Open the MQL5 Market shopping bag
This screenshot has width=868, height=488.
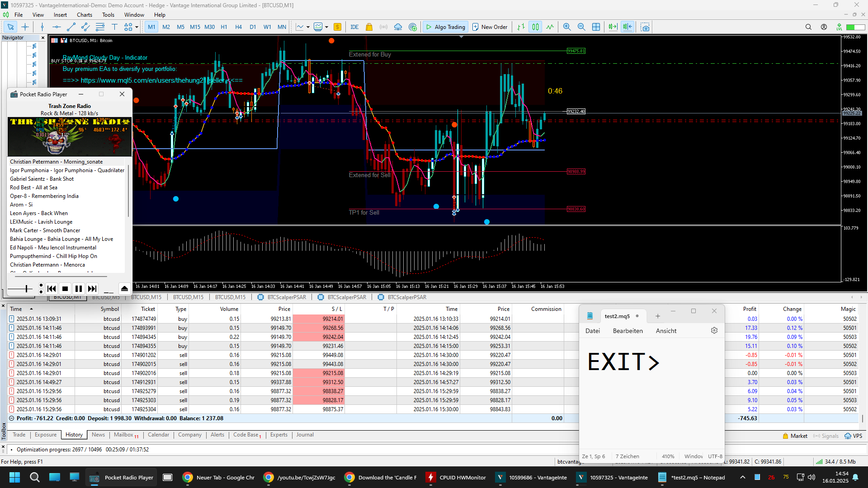[369, 27]
